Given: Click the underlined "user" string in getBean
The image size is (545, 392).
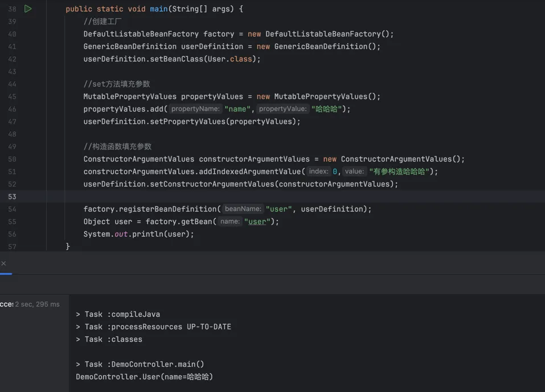Looking at the screenshot, I should (257, 222).
